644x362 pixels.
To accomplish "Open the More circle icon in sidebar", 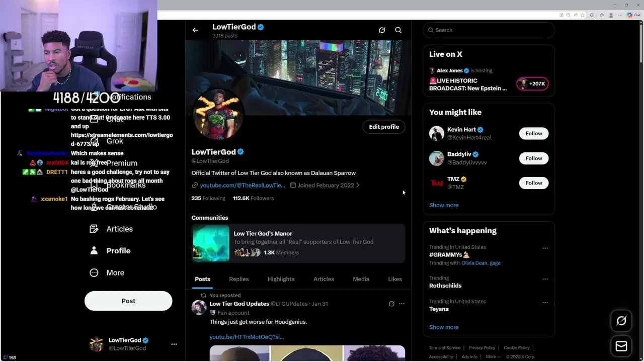I will point(94,273).
